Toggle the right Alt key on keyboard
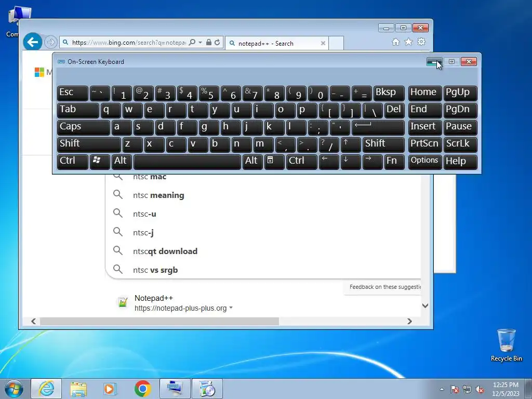532x399 pixels. [x=252, y=162]
